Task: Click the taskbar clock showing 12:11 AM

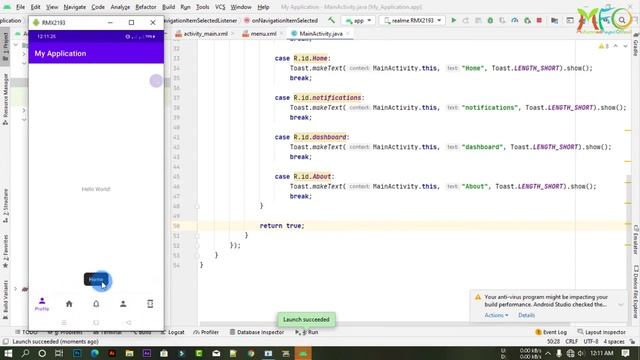Action: (602, 353)
